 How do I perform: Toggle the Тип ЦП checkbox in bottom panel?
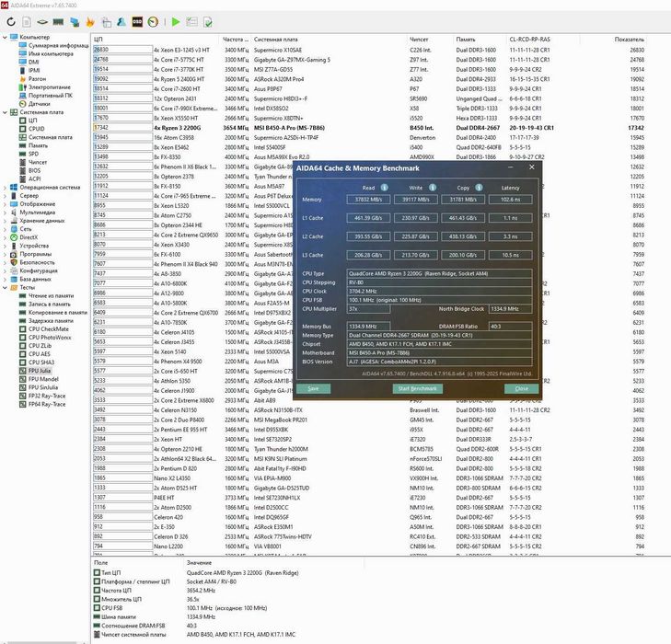pyautogui.click(x=97, y=572)
